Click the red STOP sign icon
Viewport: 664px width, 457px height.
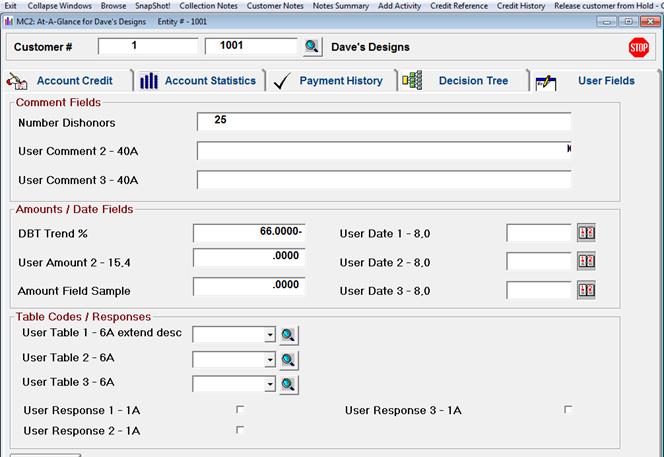pyautogui.click(x=638, y=47)
